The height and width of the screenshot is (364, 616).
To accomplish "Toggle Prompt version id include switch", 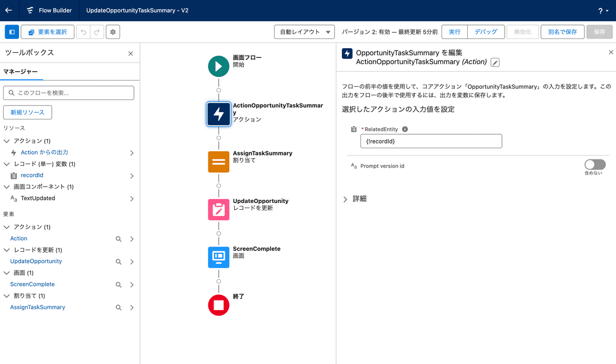I will click(595, 165).
